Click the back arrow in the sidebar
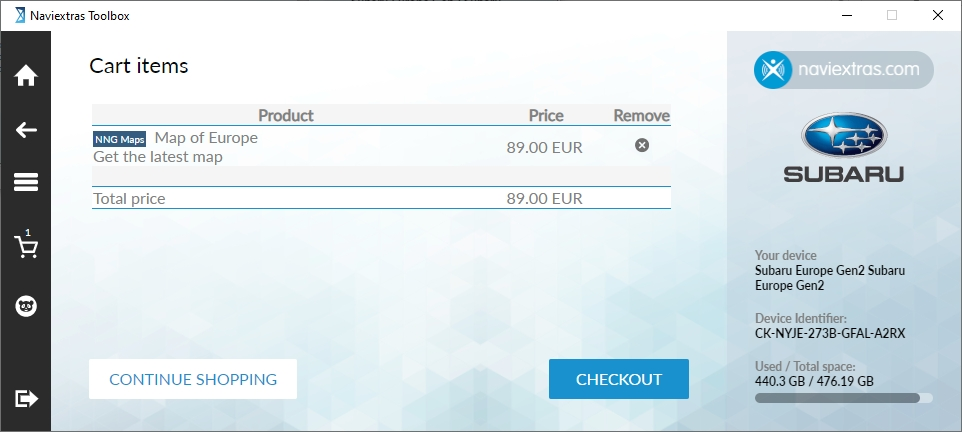 [26, 130]
